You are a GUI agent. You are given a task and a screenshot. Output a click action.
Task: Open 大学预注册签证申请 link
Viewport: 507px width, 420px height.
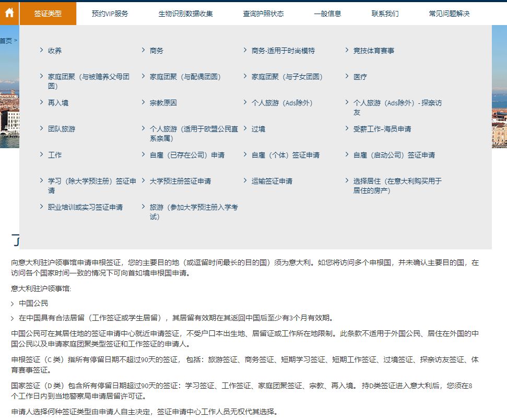[x=183, y=181]
